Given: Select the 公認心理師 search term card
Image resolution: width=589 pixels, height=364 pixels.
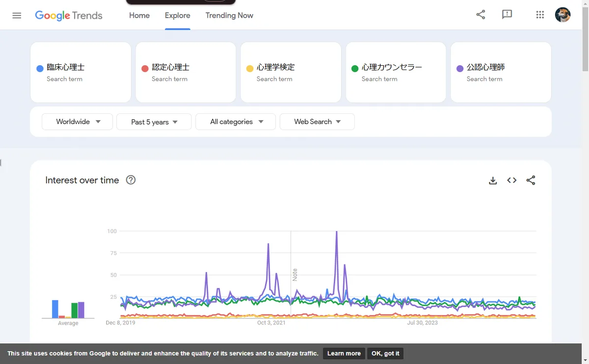Looking at the screenshot, I should (x=501, y=72).
